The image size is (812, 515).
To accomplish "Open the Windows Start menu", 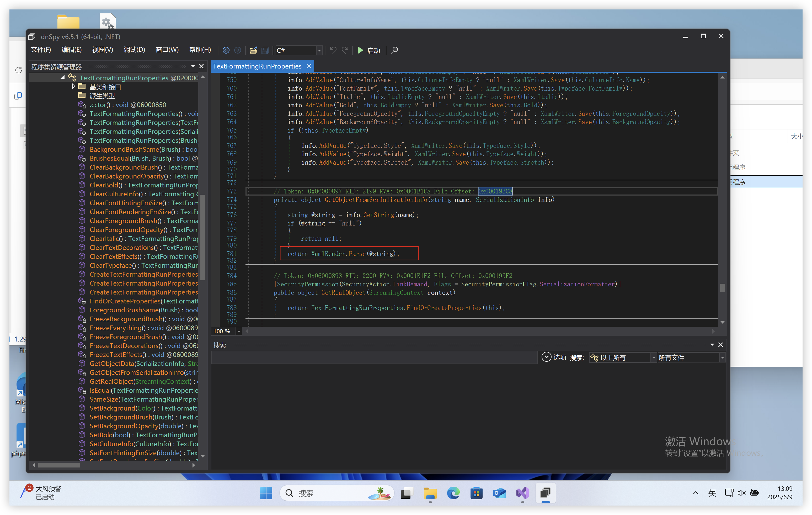I will [266, 493].
